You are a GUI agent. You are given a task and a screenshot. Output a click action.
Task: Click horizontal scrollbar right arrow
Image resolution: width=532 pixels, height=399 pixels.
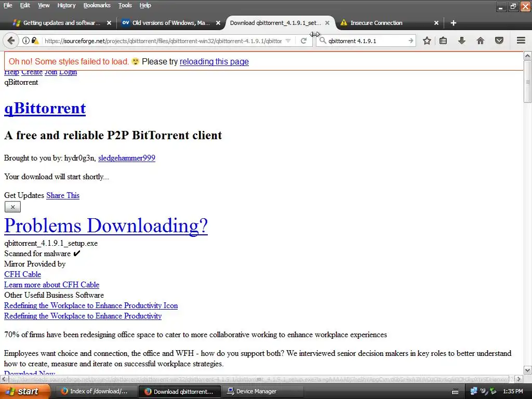tap(519, 379)
